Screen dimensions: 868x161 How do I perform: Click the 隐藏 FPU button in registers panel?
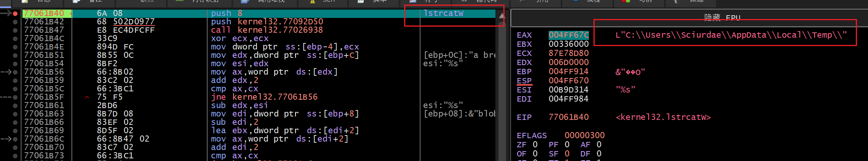722,18
